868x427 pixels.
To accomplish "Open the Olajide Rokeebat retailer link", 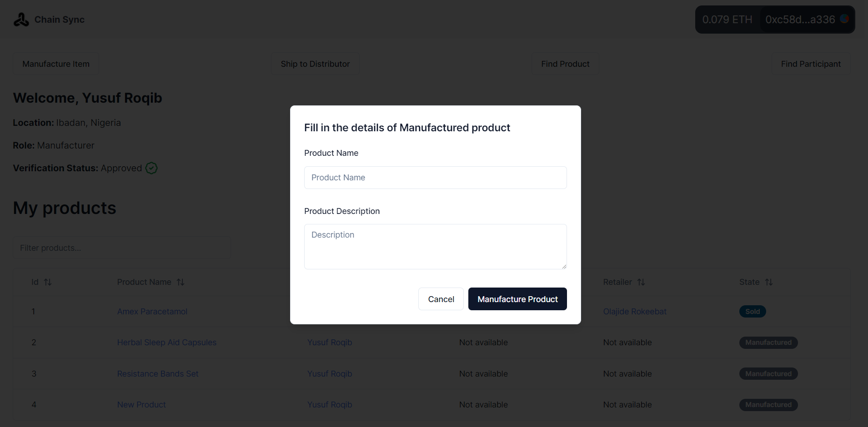I will coord(635,312).
